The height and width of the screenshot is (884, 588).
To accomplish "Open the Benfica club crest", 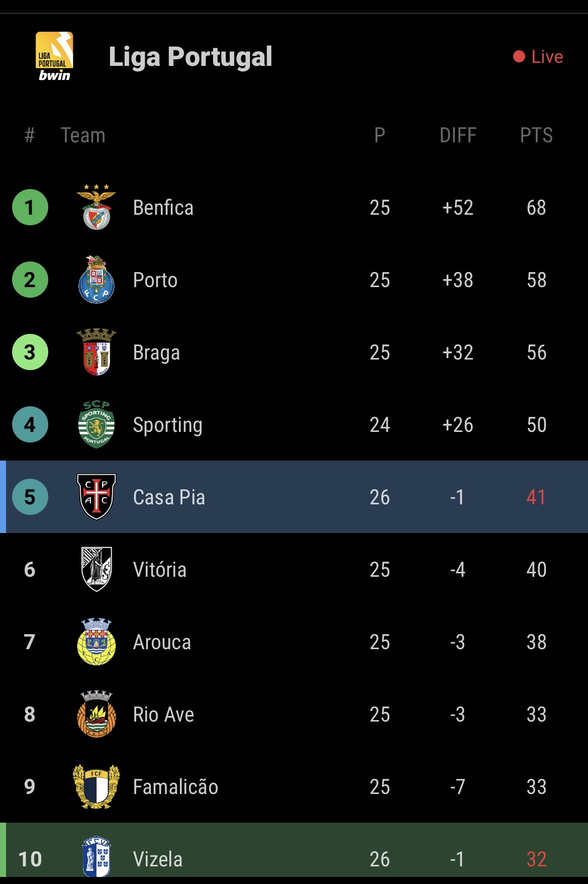I will [96, 207].
